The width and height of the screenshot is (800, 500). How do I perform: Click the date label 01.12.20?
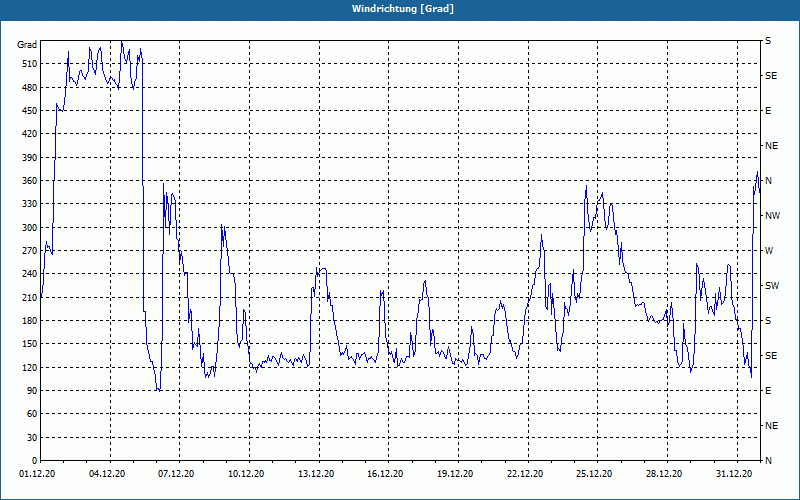[x=37, y=474]
